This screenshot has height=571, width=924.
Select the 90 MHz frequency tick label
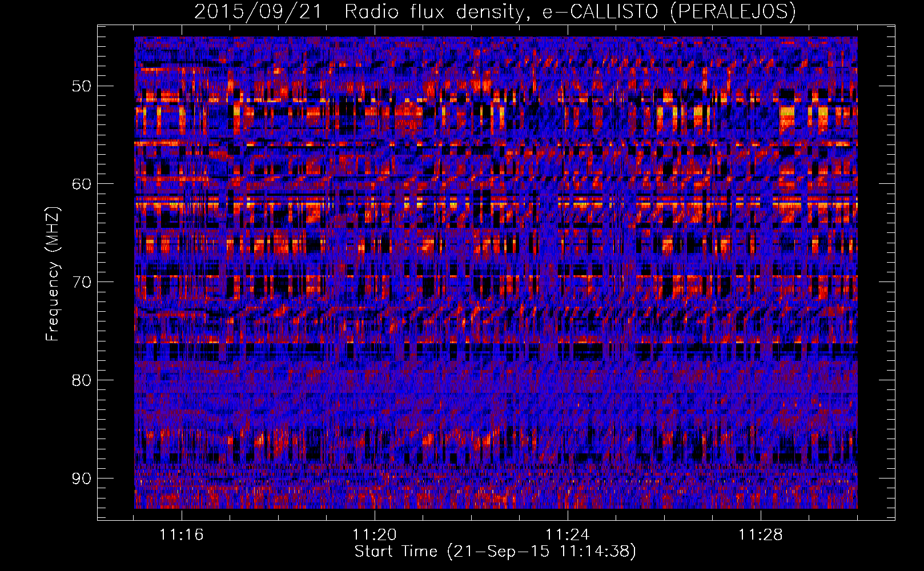(81, 478)
